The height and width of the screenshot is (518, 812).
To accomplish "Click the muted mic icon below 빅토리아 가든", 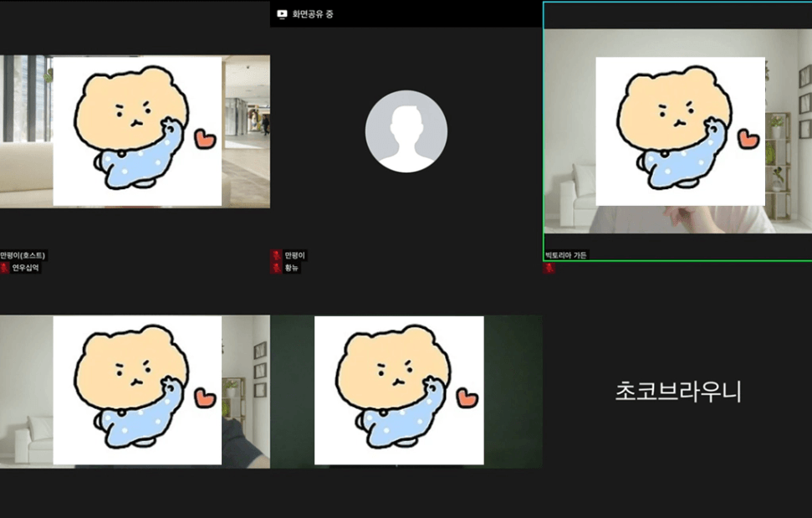I will [549, 268].
